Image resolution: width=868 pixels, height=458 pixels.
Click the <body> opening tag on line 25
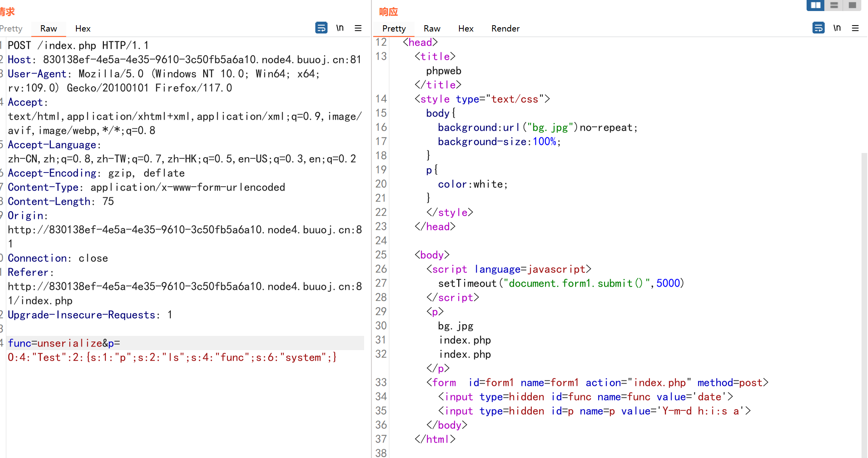(x=432, y=255)
